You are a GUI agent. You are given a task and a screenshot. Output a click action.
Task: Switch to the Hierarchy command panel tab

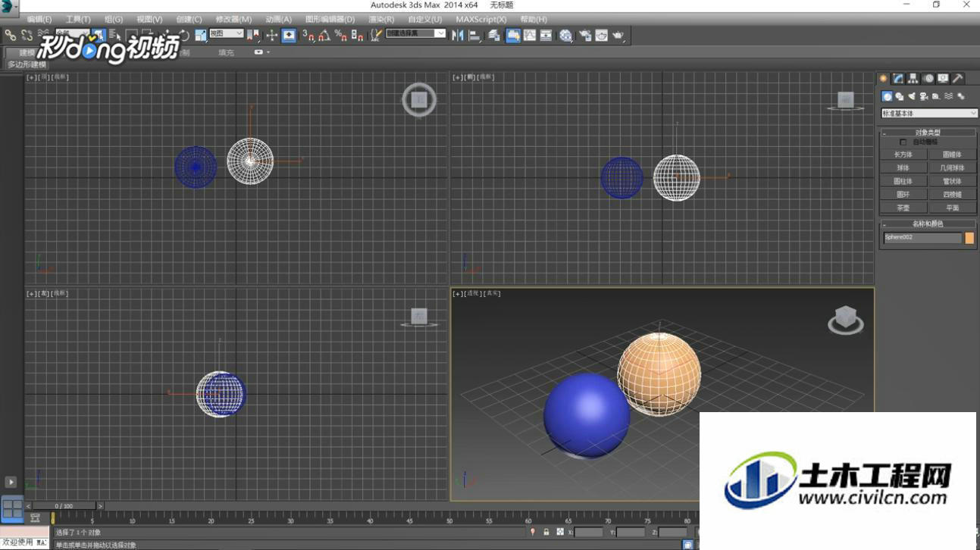[913, 79]
